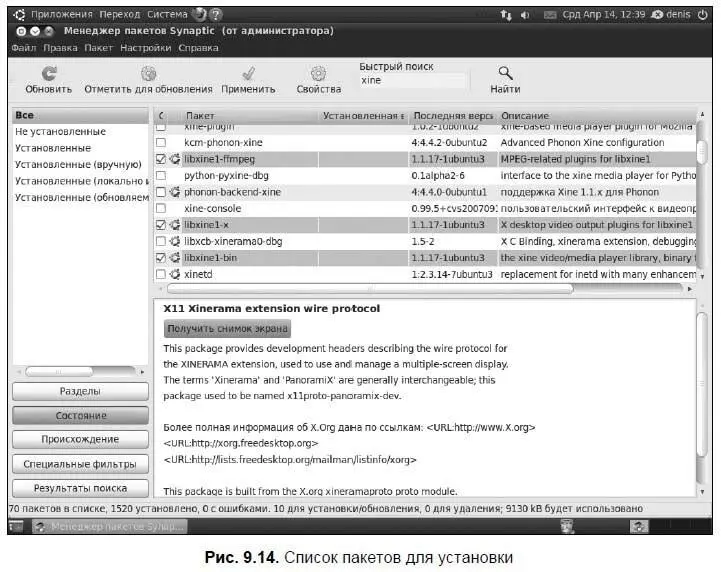Click Ubuntu support icon on libxine1-x row
Viewport: 721px width, 572px height.
tap(175, 225)
